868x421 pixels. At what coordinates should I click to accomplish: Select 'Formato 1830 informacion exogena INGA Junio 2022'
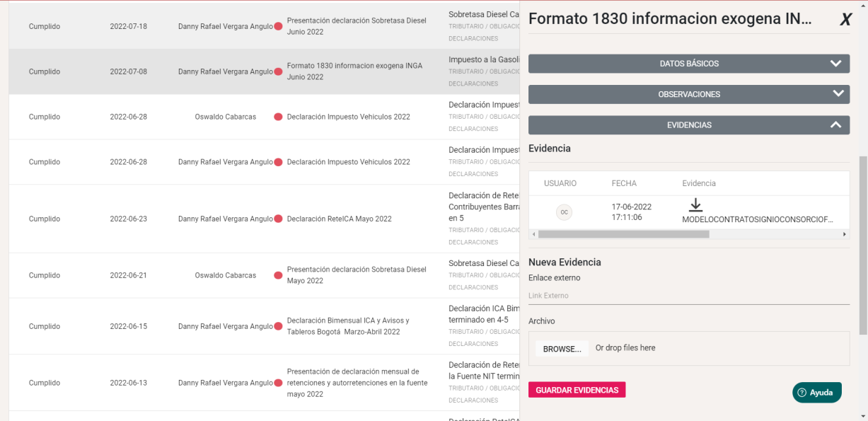coord(354,71)
